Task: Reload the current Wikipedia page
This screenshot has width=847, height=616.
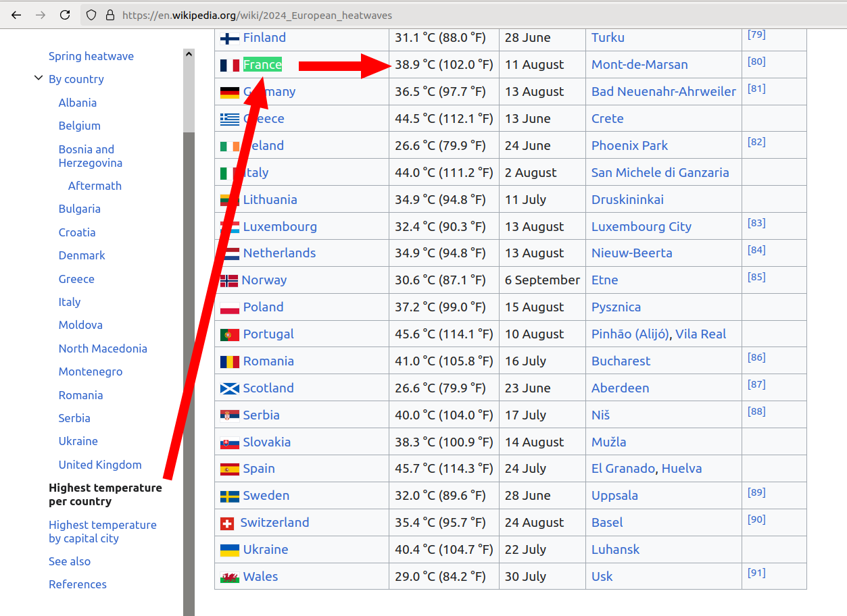Action: coord(65,15)
